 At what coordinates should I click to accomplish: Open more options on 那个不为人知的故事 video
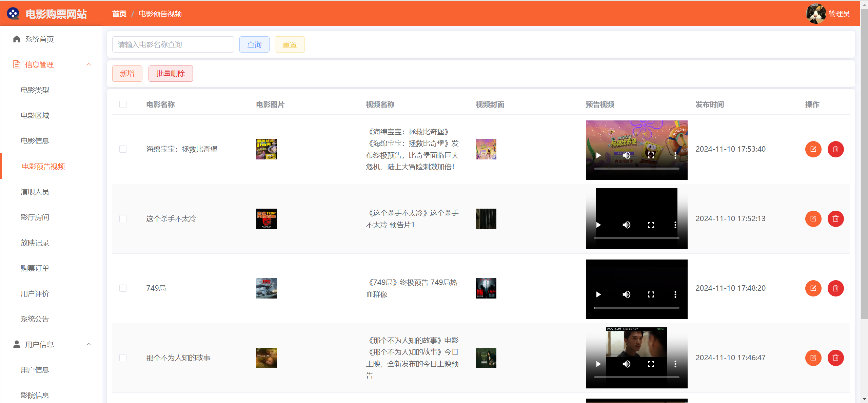[675, 364]
